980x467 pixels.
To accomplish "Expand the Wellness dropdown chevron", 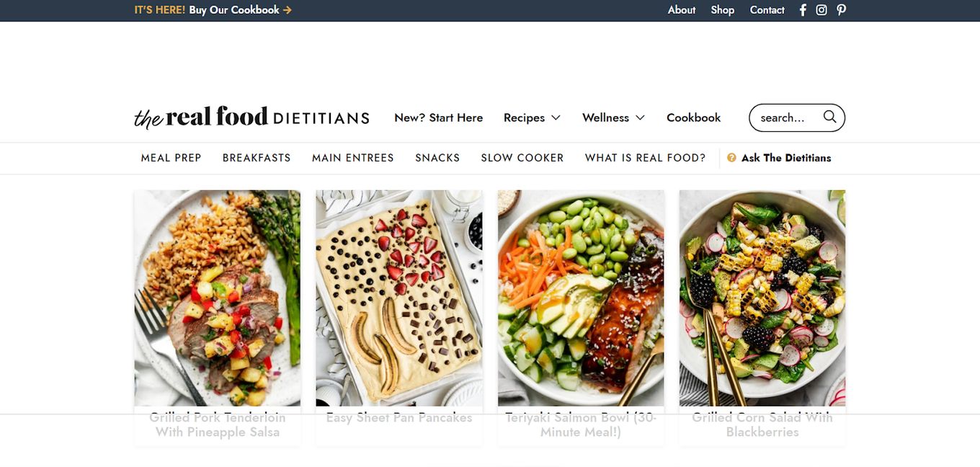I will (x=640, y=117).
